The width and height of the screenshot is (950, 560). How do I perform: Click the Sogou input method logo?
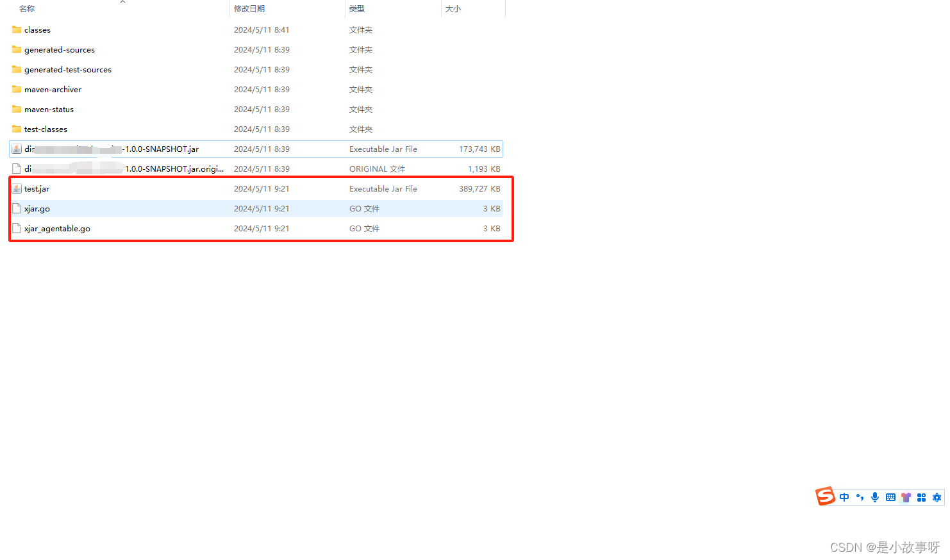click(826, 496)
